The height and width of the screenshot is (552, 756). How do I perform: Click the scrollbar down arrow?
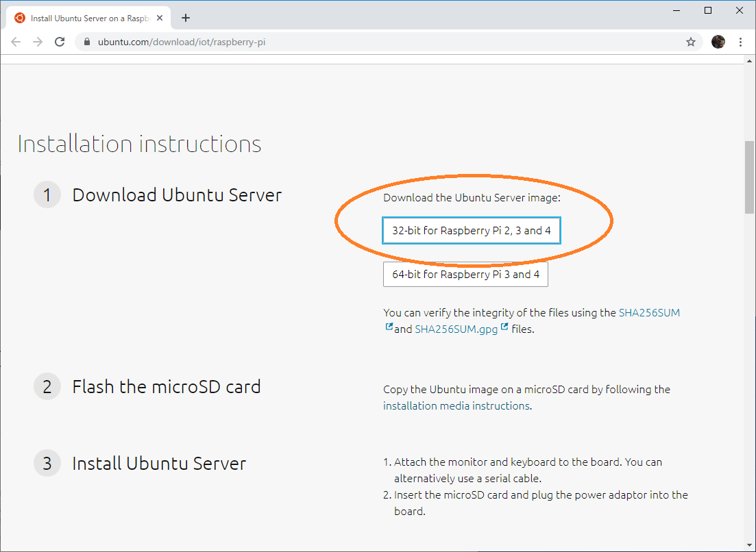click(749, 545)
